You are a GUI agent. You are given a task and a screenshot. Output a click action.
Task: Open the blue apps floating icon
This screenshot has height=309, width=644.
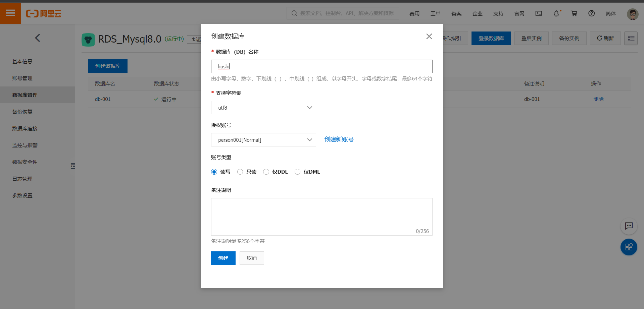point(629,247)
